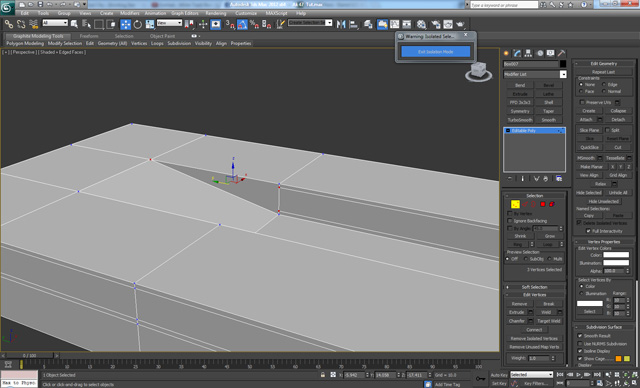The width and height of the screenshot is (640, 388).
Task: Click the Chamfer button
Action: point(516,321)
